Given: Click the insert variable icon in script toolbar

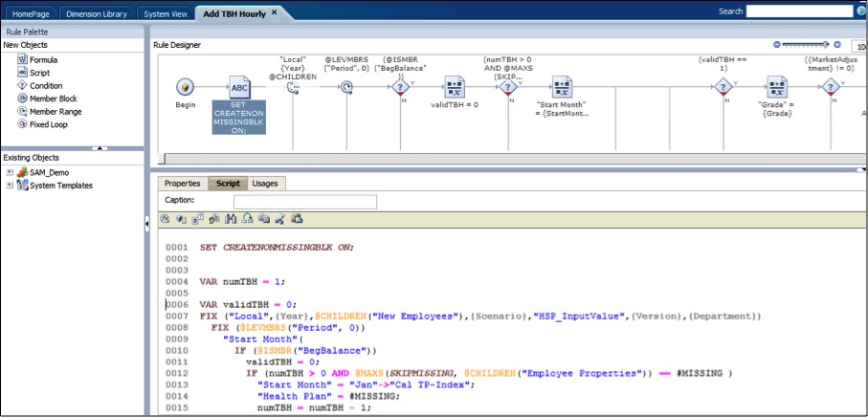Looking at the screenshot, I should [197, 219].
